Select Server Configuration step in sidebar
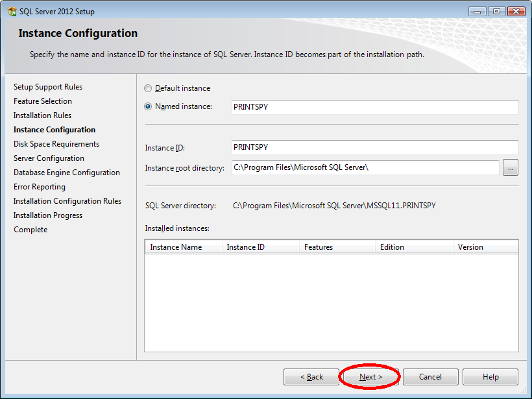The image size is (532, 399). [49, 158]
